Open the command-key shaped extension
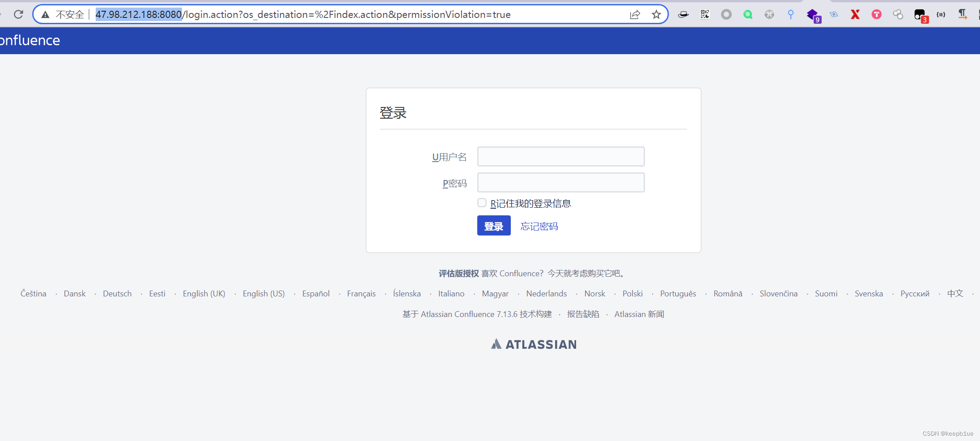Viewport: 980px width, 441px height. [769, 14]
